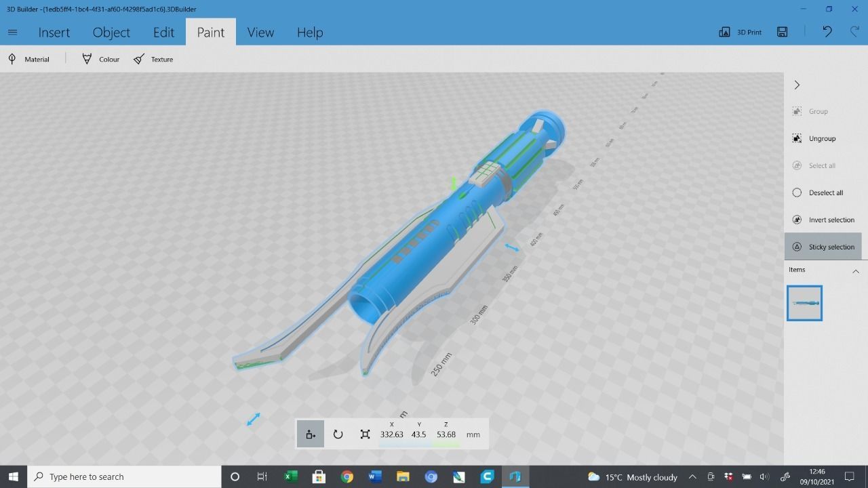Image resolution: width=868 pixels, height=488 pixels.
Task: Open Microsoft Store from the taskbar
Action: click(x=319, y=476)
